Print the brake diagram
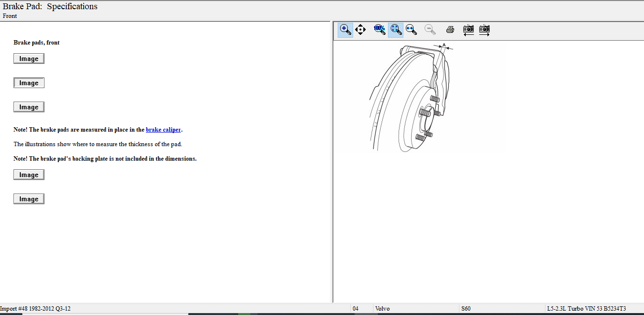Viewport: 644px width, 315px height. (450, 30)
